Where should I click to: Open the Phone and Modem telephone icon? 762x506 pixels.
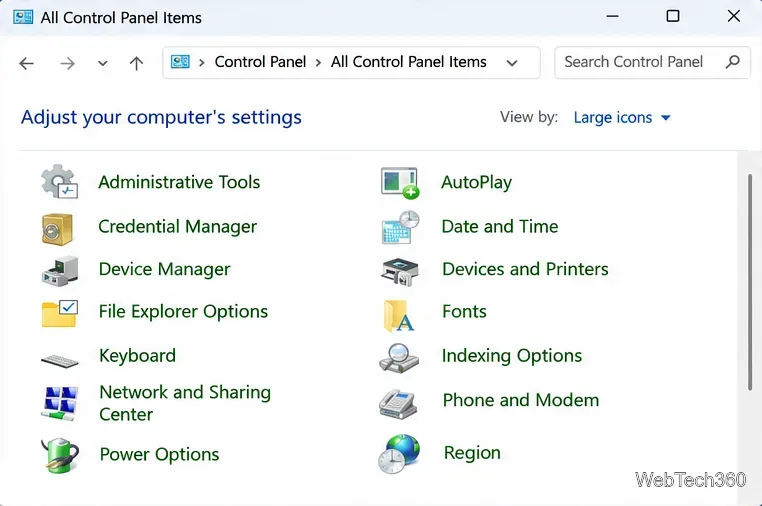[398, 403]
